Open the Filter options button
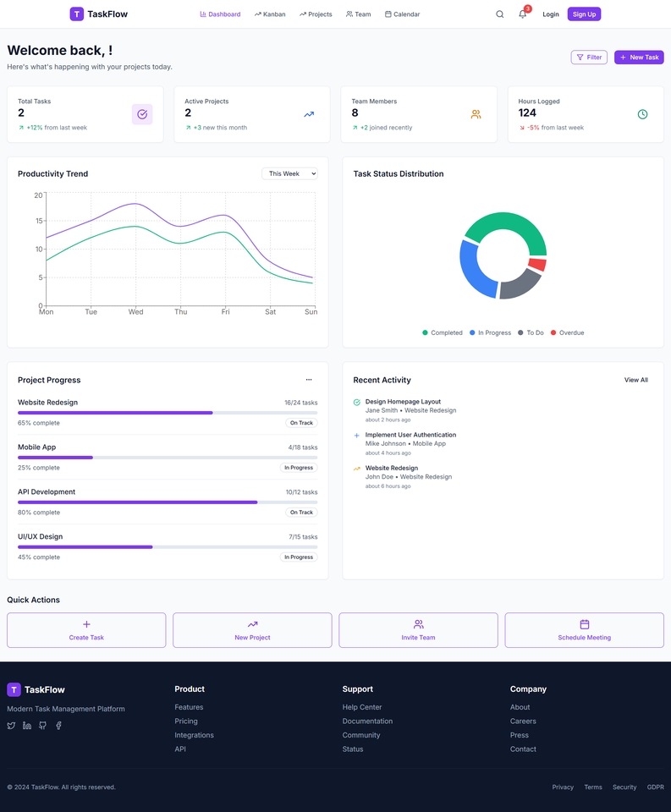The image size is (671, 812). click(589, 58)
